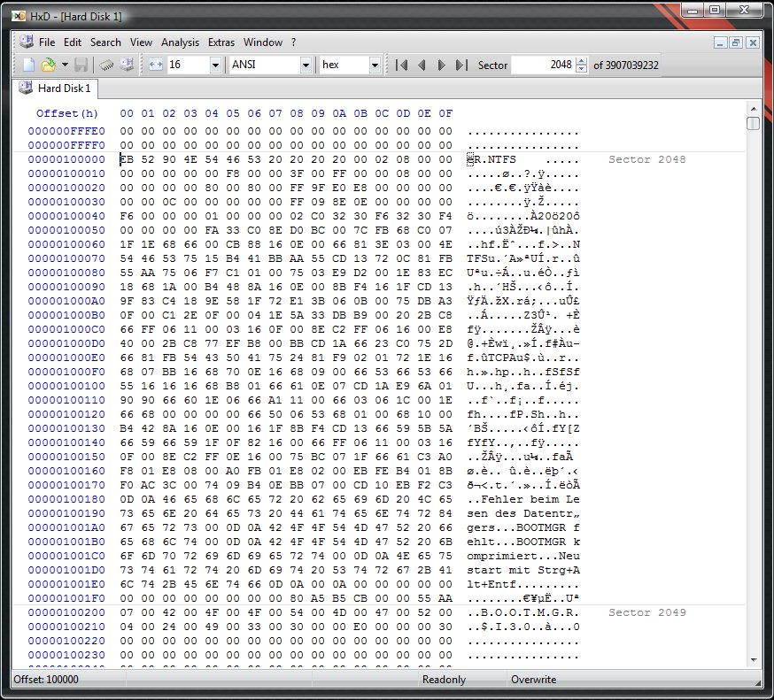This screenshot has height=700, width=774.
Task: Click the decoded text '.R.NTFS'
Action: pos(491,159)
